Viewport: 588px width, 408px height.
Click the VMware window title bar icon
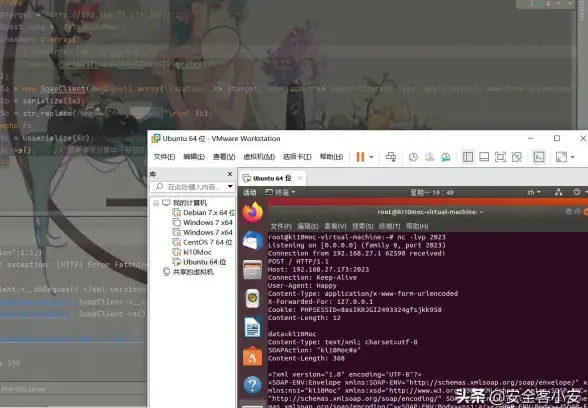pyautogui.click(x=156, y=138)
